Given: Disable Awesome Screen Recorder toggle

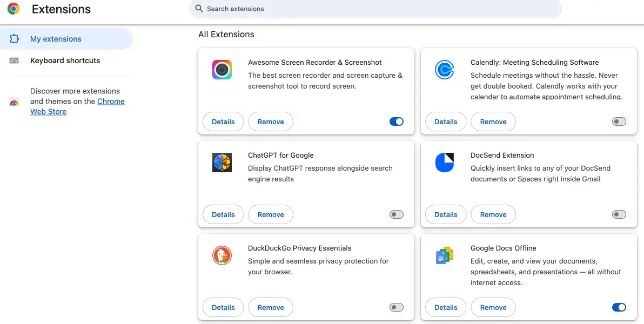Looking at the screenshot, I should tap(397, 122).
